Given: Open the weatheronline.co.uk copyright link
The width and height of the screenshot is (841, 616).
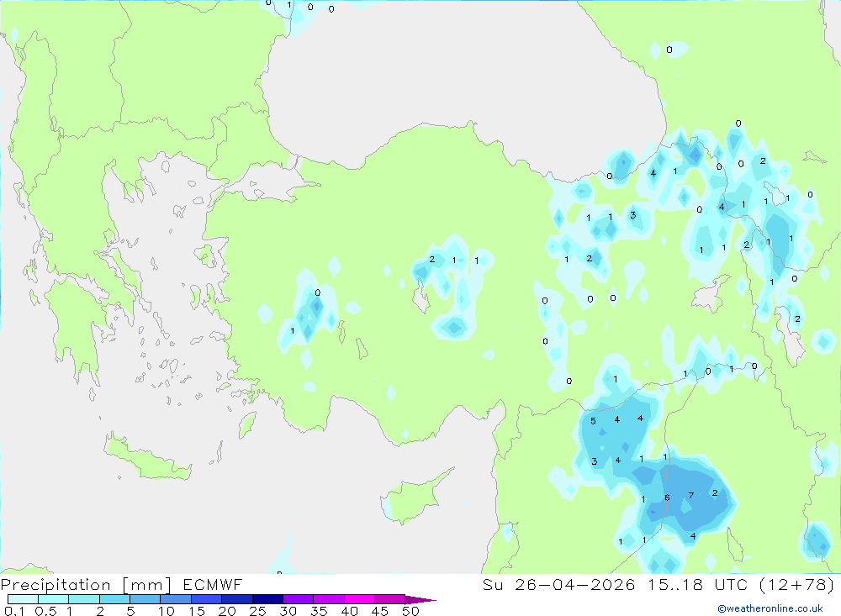Looking at the screenshot, I should (770, 608).
